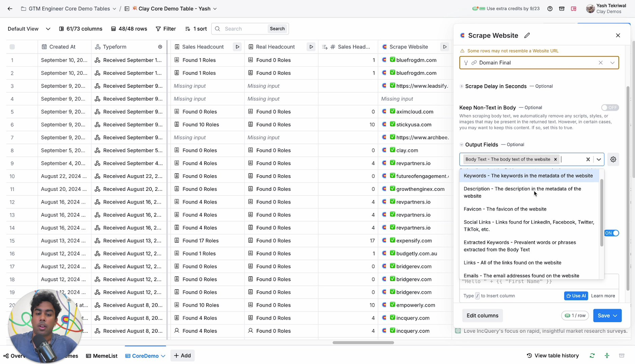Click View table history
Viewport: 635px width, 364px height.
coord(552,356)
